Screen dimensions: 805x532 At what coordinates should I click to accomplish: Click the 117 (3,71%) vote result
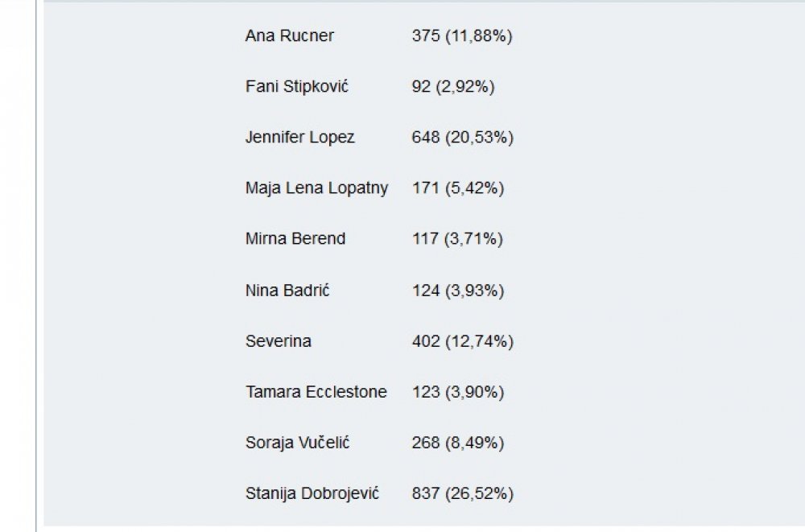click(457, 239)
